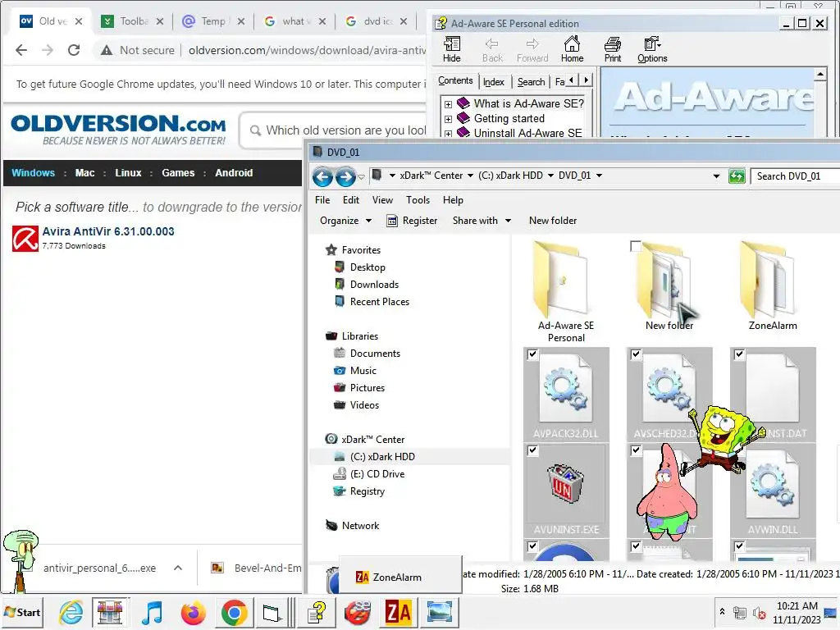Click the ZoneAlarm ZA taskbar icon
The height and width of the screenshot is (630, 840).
click(x=398, y=612)
